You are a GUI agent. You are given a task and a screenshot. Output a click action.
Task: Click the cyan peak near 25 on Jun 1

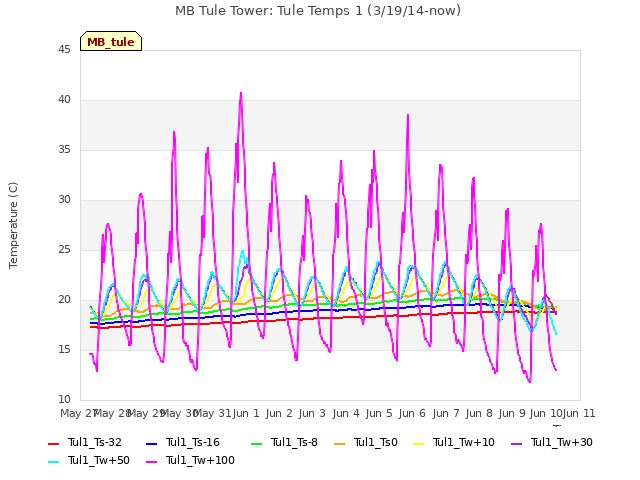pos(243,251)
